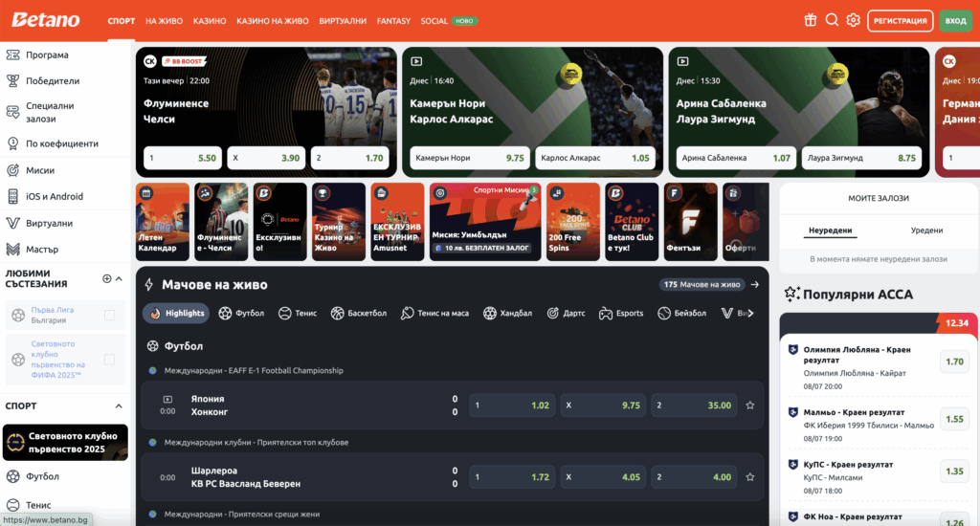980x526 pixels.
Task: Open settings gear icon in header
Action: click(854, 20)
